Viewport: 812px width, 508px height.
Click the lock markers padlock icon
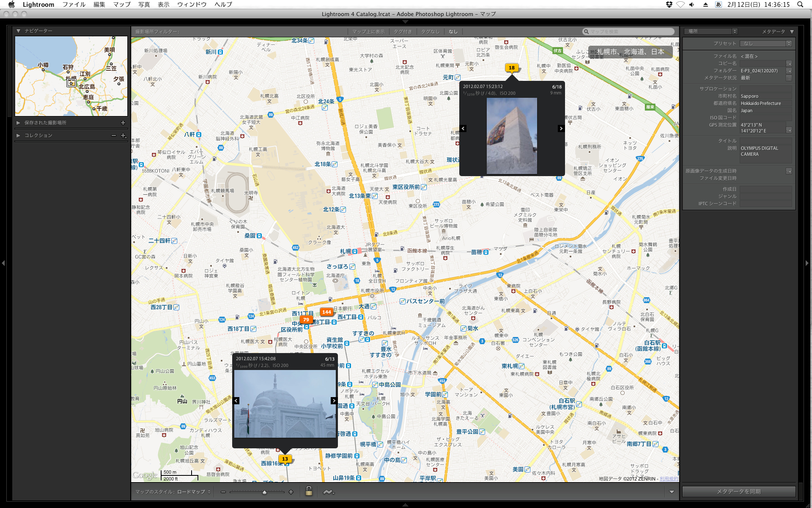click(309, 491)
